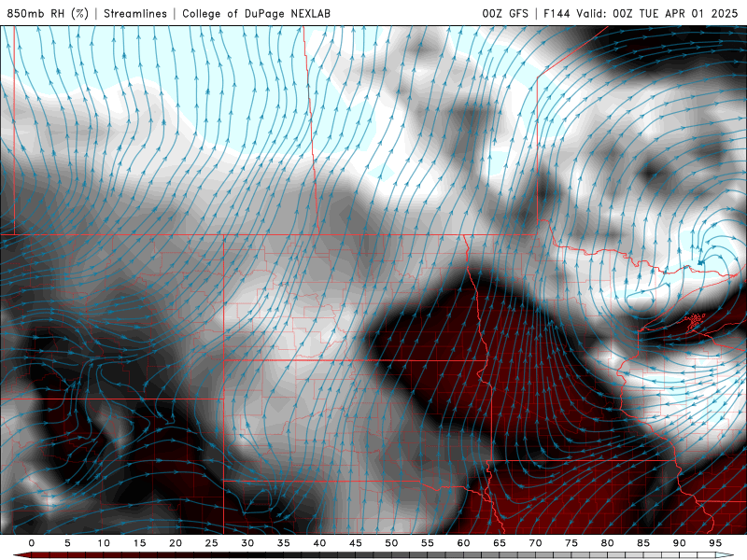Viewport: 747px width, 560px height.
Task: Click the "40" color scale value
Action: tap(319, 543)
